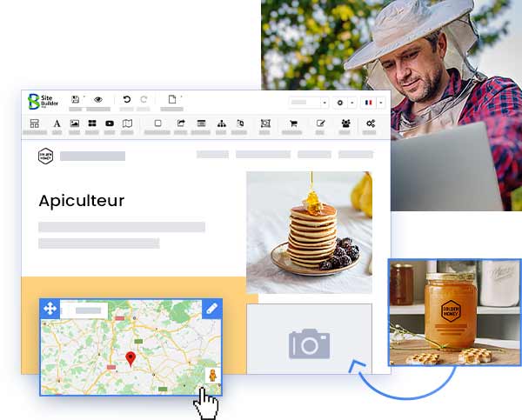Open the shopping cart store tool

point(292,124)
